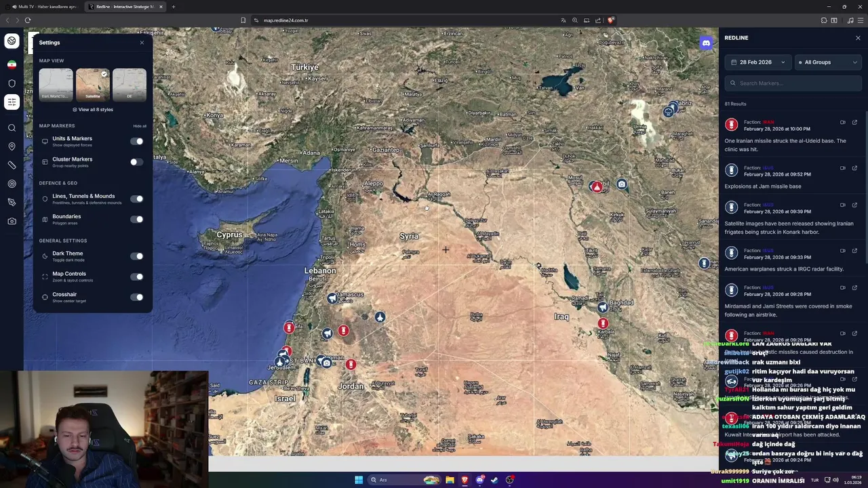868x488 pixels.
Task: Open external link for Konark harbor entry
Action: coord(854,205)
